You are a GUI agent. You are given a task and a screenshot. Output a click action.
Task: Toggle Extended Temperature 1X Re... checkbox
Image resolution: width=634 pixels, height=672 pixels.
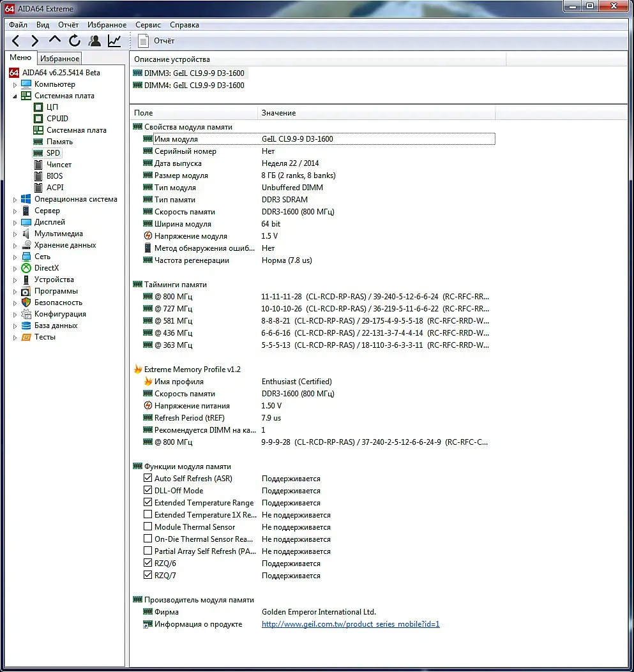[x=148, y=514]
